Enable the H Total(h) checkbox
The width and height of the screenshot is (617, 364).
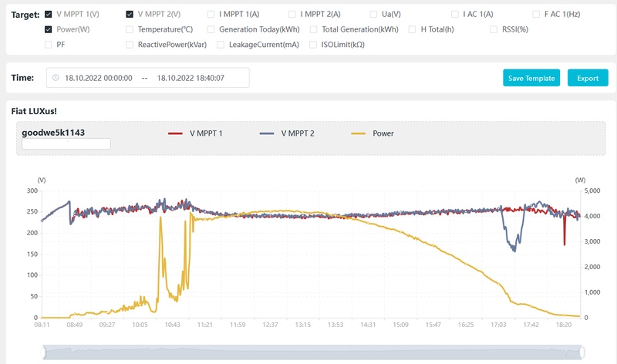click(x=413, y=29)
